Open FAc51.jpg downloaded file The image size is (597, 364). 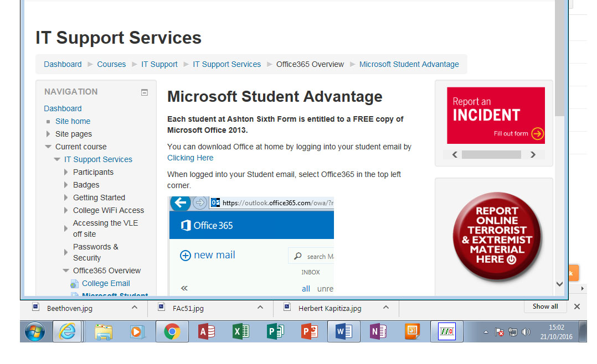[188, 308]
